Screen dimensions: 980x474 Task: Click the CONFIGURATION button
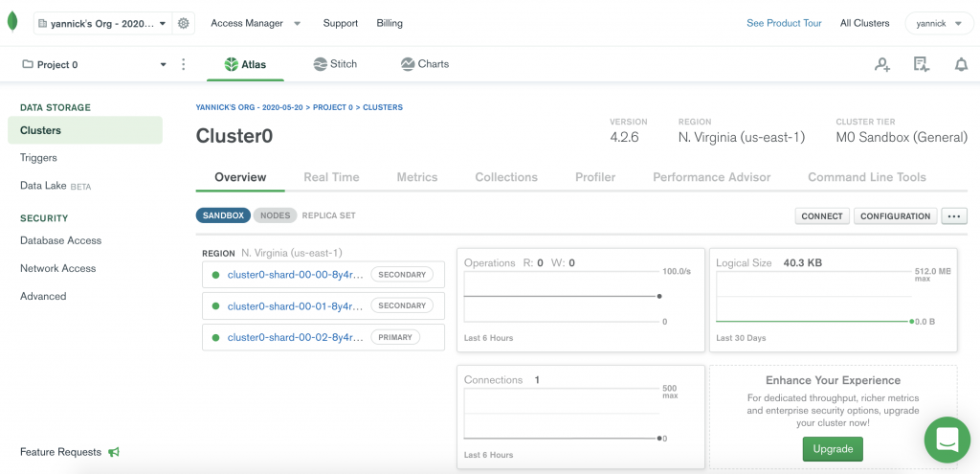click(895, 215)
